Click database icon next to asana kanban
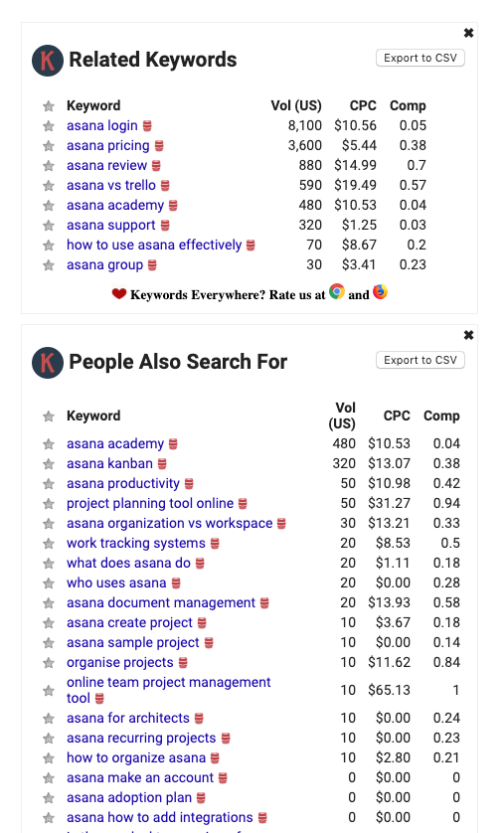This screenshot has width=504, height=833. (162, 464)
